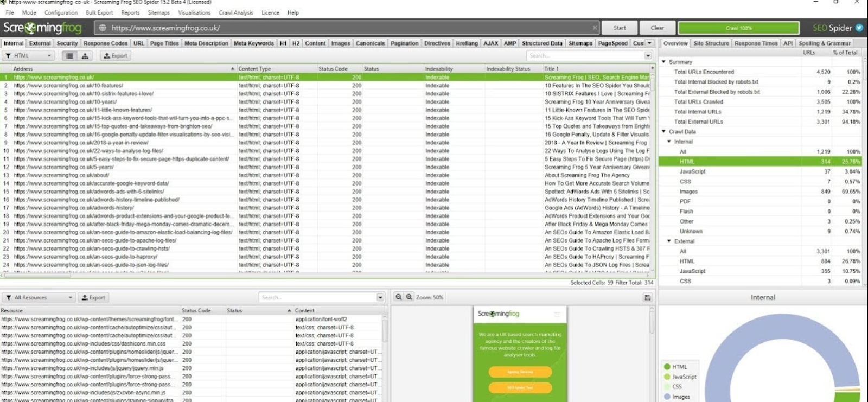The width and height of the screenshot is (868, 402).
Task: Open the Site Structure tab
Action: pyautogui.click(x=711, y=43)
